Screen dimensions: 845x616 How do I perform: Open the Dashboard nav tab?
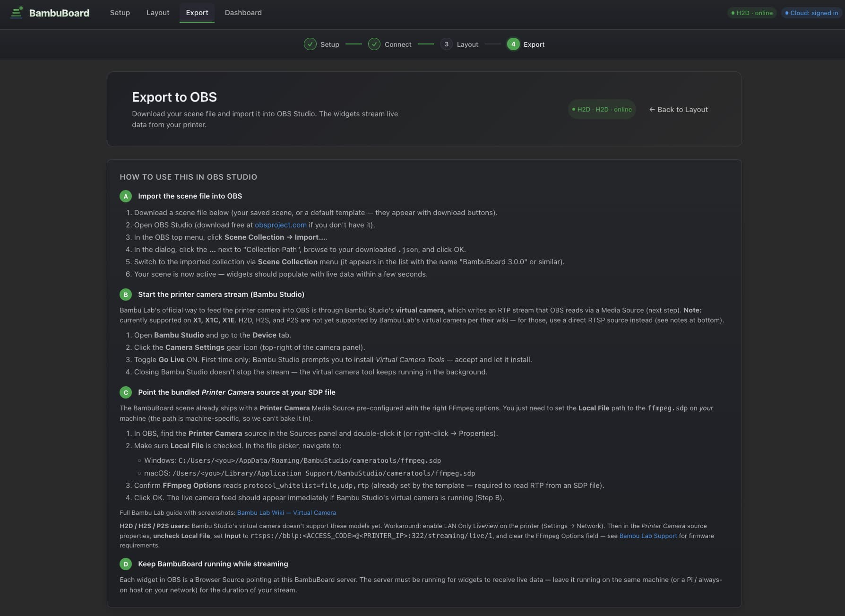click(243, 13)
